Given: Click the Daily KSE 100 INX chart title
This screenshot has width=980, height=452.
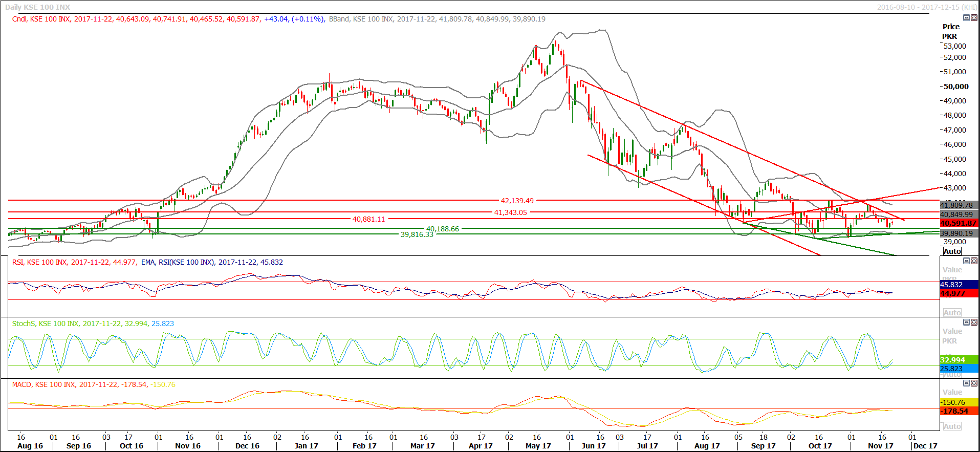Looking at the screenshot, I should (x=37, y=7).
